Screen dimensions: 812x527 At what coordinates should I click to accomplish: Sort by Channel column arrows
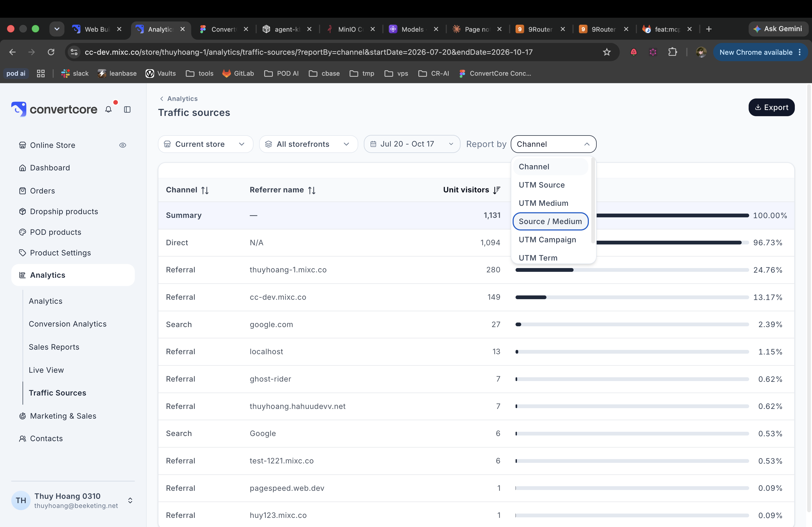205,190
